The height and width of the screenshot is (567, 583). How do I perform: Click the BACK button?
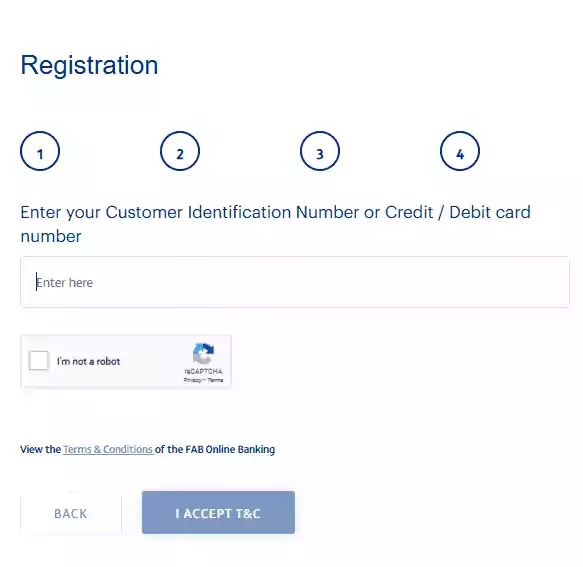71,513
